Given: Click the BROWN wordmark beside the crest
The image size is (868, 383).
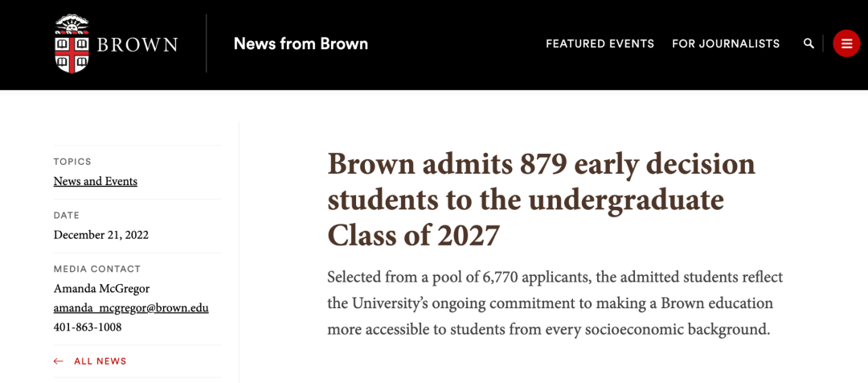Looking at the screenshot, I should 137,44.
